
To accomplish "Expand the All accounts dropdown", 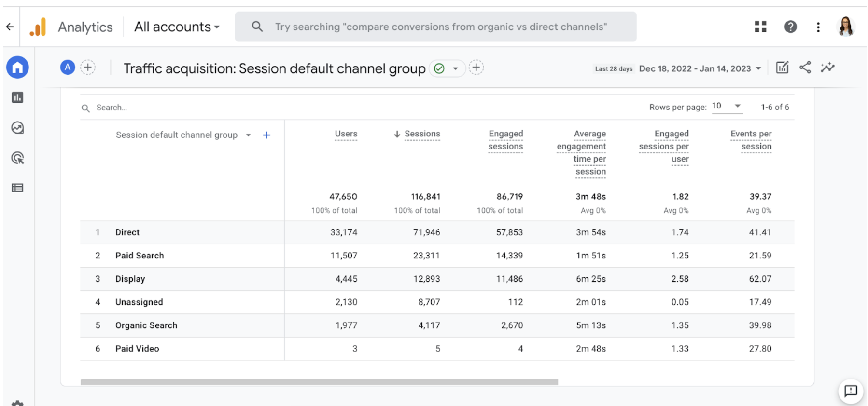I will coord(177,27).
